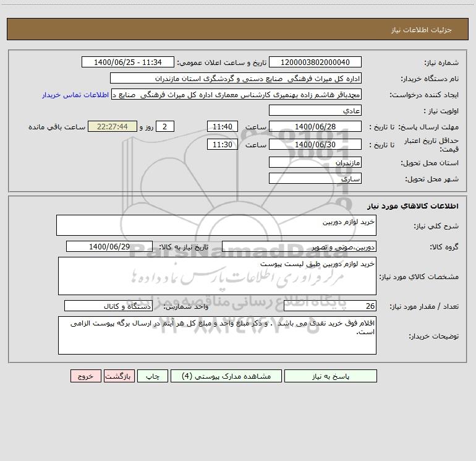The width and height of the screenshot is (476, 461).
Task: Click the goods specification text area
Action: [217, 276]
